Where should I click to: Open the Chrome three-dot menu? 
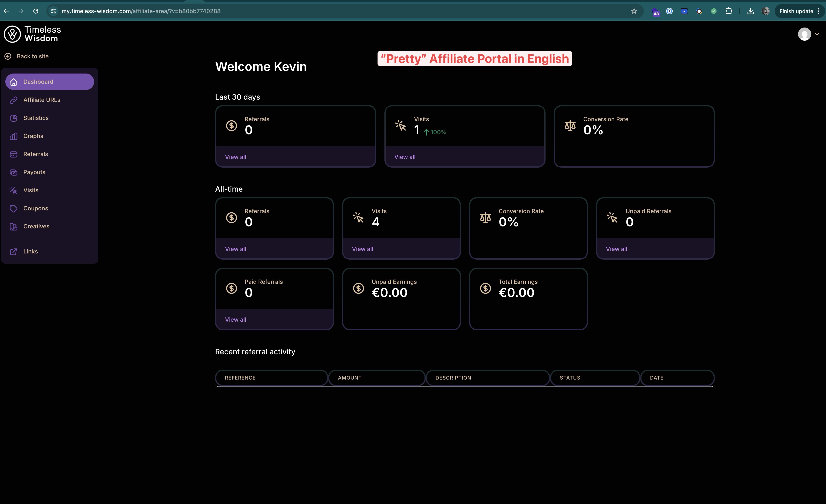(818, 11)
